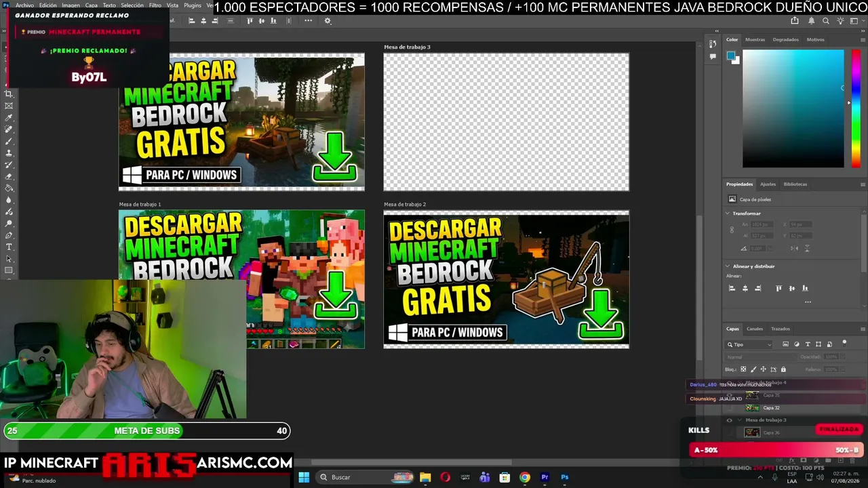Viewport: 868px width, 488px height.
Task: Switch to the Muestras tab
Action: 755,39
